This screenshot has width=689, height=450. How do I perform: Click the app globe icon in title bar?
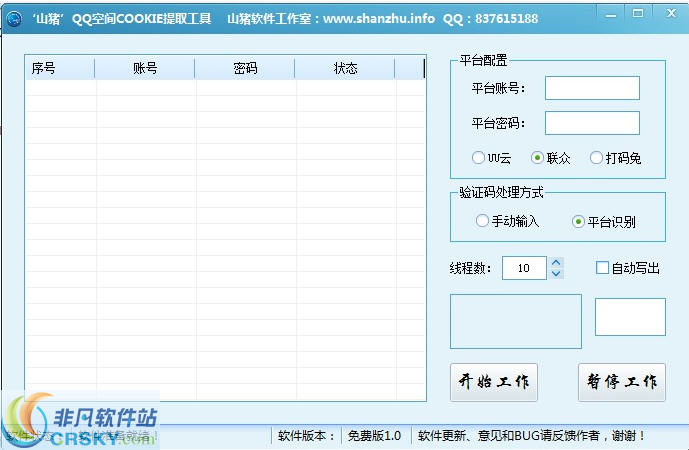[14, 18]
